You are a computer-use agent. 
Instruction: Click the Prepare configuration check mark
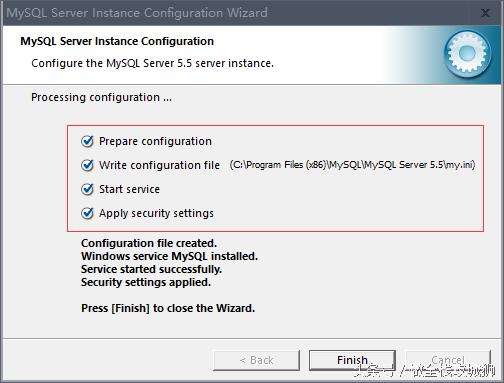(x=87, y=141)
